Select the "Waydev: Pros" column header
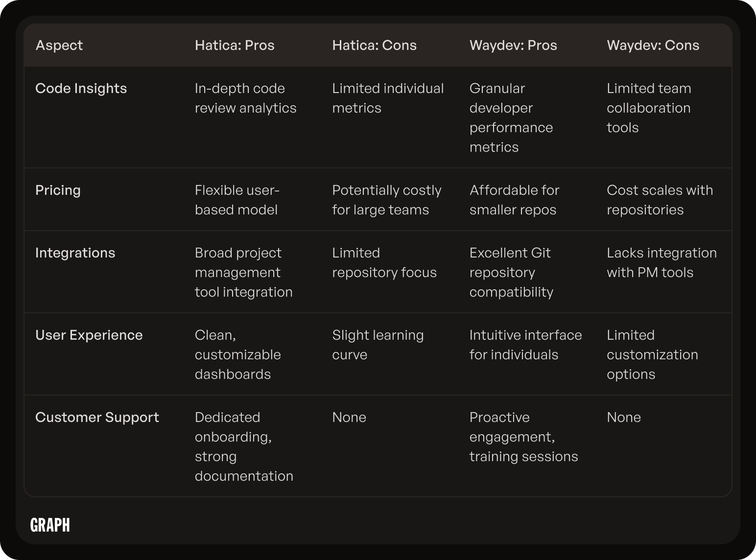 click(513, 46)
